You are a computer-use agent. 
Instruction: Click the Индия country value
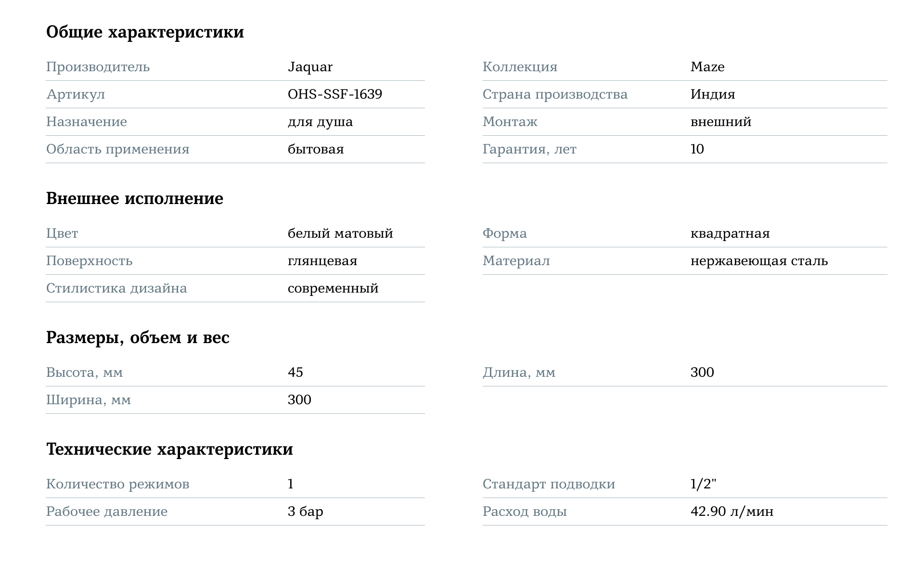712,94
